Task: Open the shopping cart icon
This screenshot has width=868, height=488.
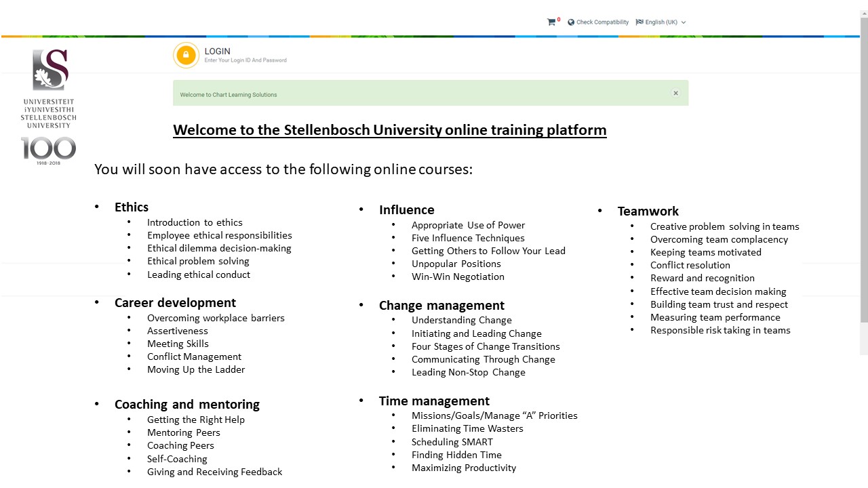Action: point(551,22)
